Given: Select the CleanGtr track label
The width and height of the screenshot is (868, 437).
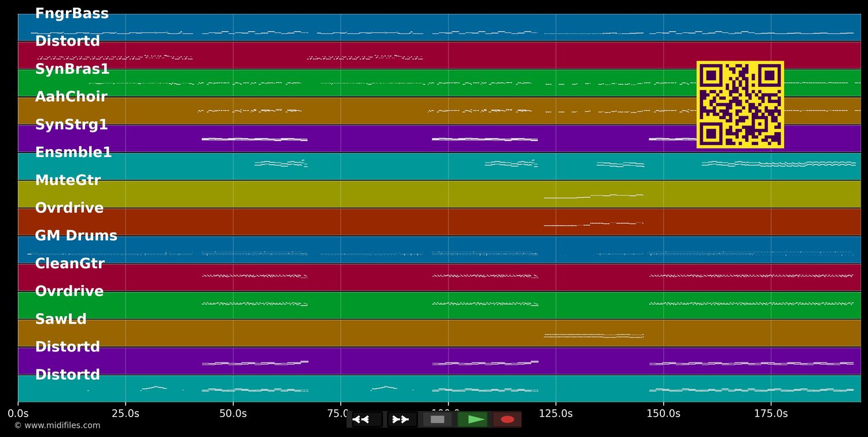Looking at the screenshot, I should click(x=70, y=264).
